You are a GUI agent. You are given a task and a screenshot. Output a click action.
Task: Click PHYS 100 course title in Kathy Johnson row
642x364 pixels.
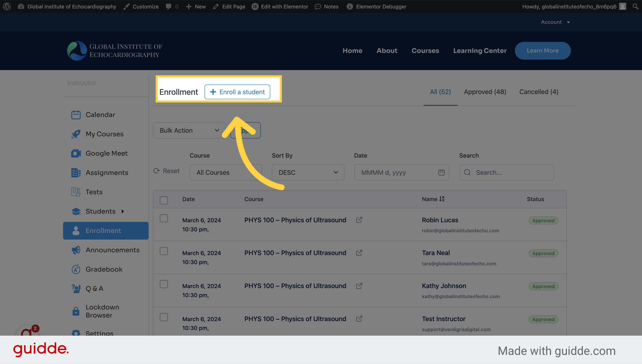click(295, 286)
